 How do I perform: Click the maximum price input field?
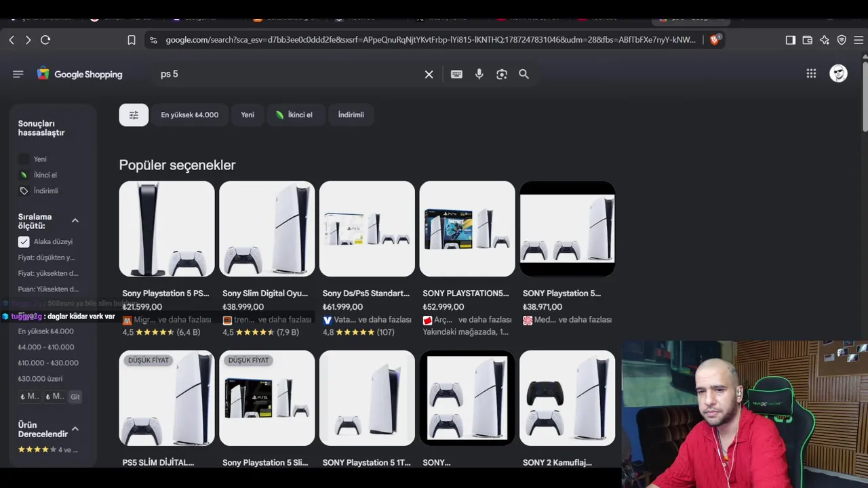tap(54, 396)
